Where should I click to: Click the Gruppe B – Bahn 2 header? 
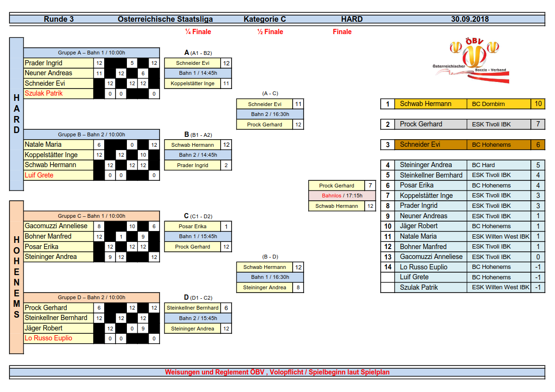click(91, 134)
